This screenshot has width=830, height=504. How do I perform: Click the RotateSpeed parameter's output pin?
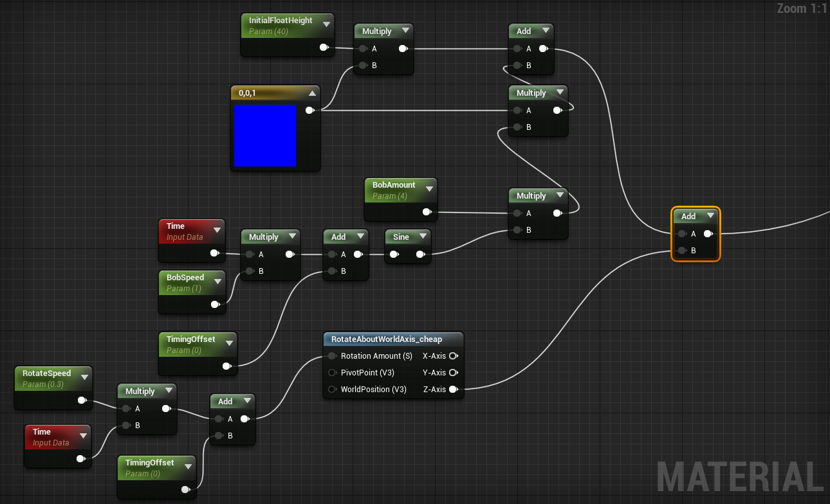pyautogui.click(x=82, y=399)
